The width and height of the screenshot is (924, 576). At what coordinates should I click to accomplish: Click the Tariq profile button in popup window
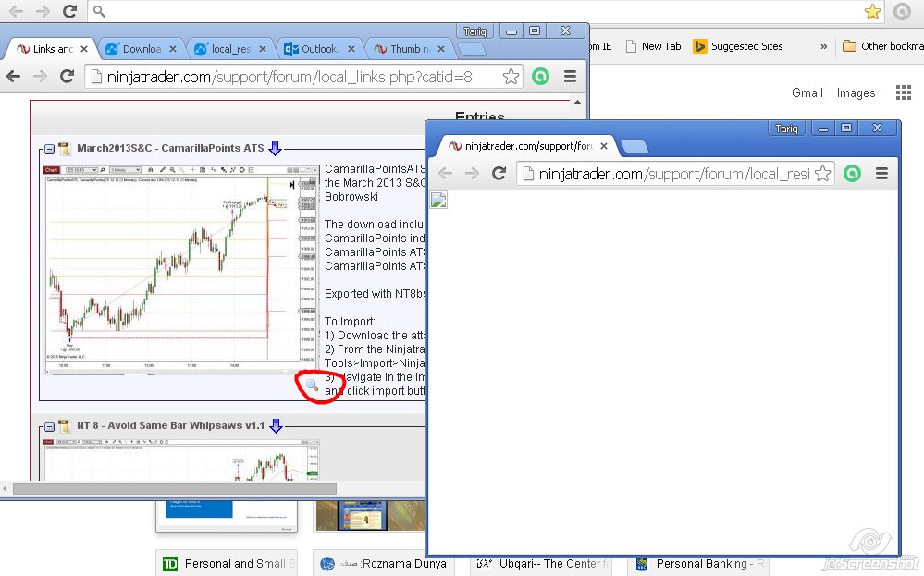[786, 128]
